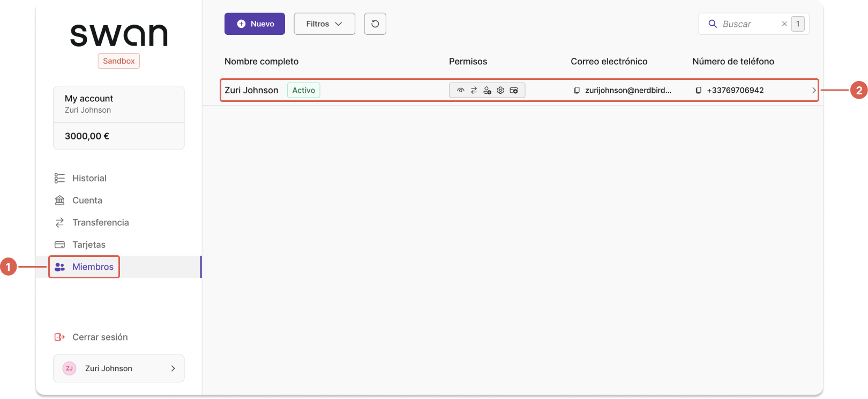
Task: Click the Nuevo button to add member
Action: tap(255, 24)
